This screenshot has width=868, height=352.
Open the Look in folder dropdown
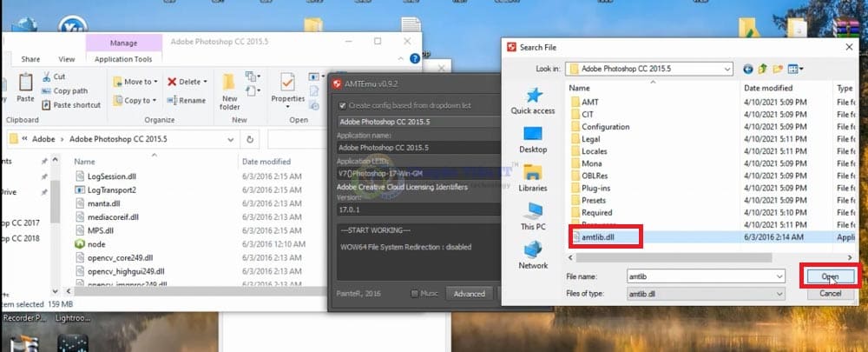coord(727,70)
